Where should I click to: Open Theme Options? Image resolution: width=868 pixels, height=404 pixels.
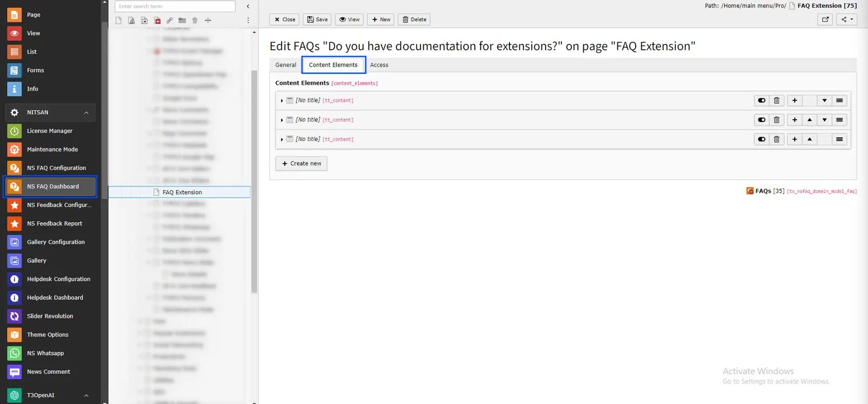(x=50, y=335)
